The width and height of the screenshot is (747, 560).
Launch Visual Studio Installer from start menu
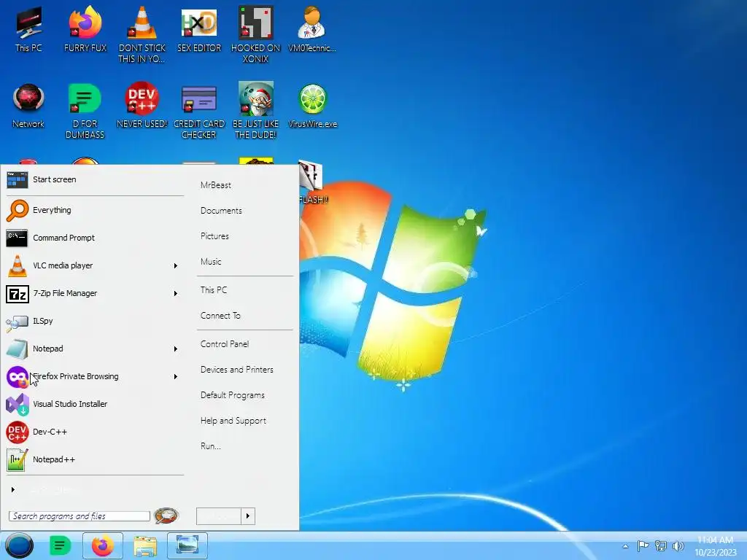tap(94, 404)
